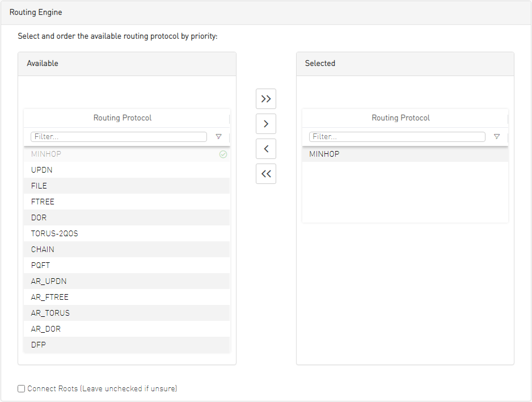Image resolution: width=532 pixels, height=402 pixels.
Task: Enable the Connect Roots checkbox
Action: tap(22, 389)
